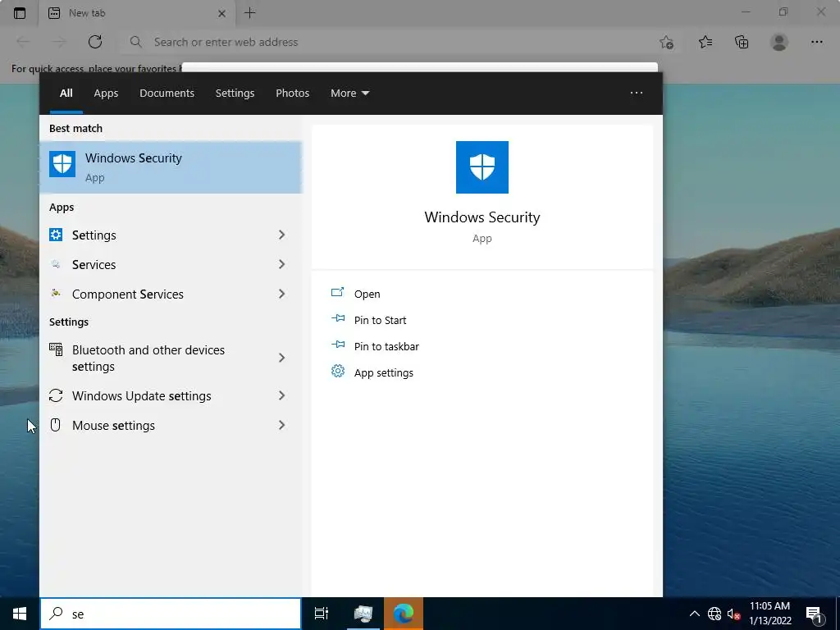Refresh the page in Edge
The width and height of the screenshot is (840, 630).
click(95, 42)
